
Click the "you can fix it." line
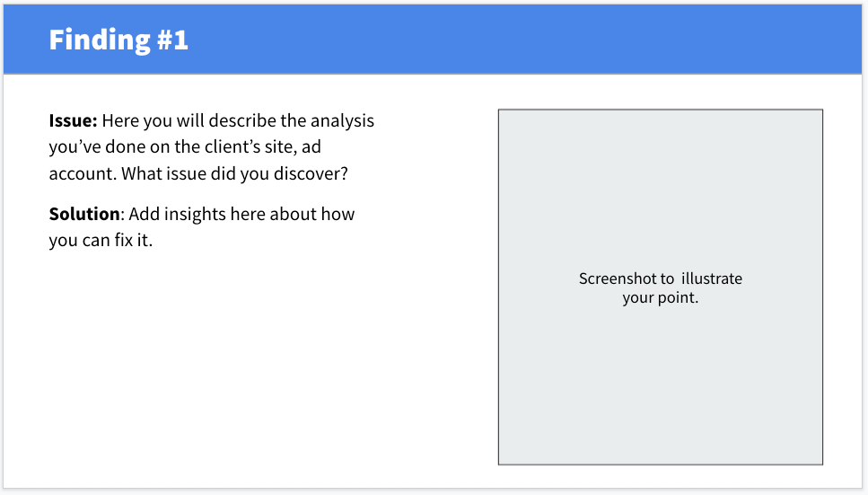tap(101, 241)
